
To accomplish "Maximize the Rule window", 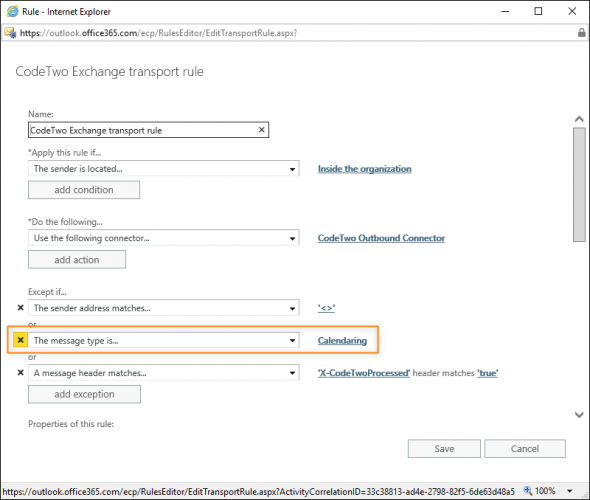I will point(538,11).
